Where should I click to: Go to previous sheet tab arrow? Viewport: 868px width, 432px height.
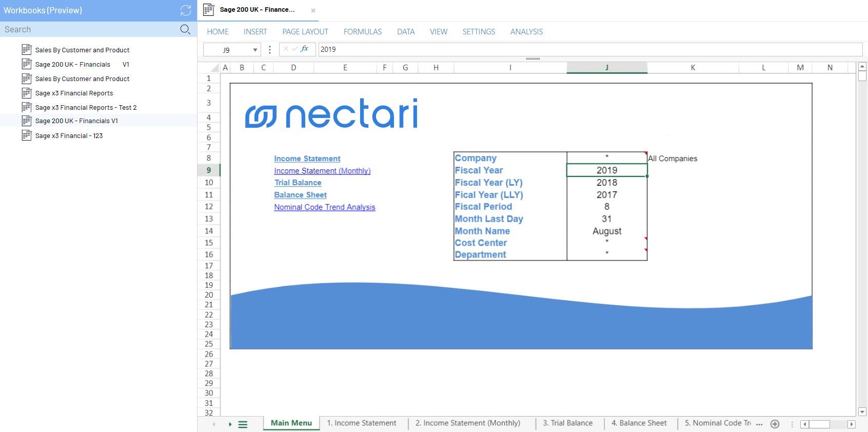(214, 424)
